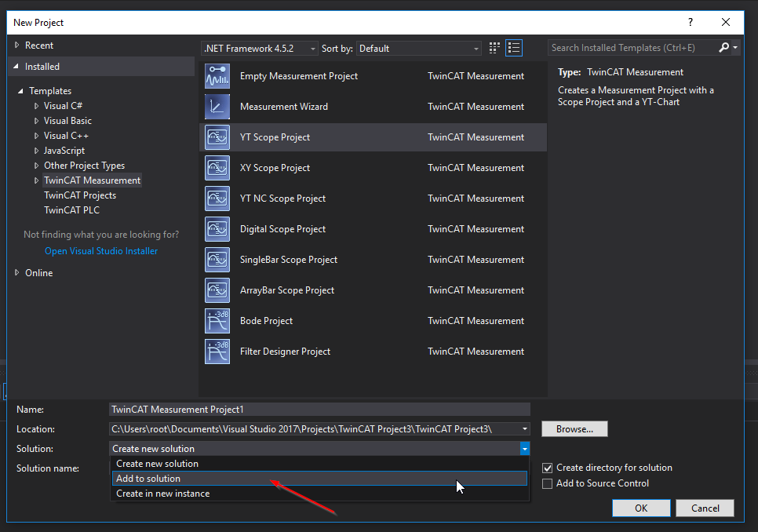Choose Add to solution option
Image resolution: width=758 pixels, height=532 pixels.
point(319,479)
